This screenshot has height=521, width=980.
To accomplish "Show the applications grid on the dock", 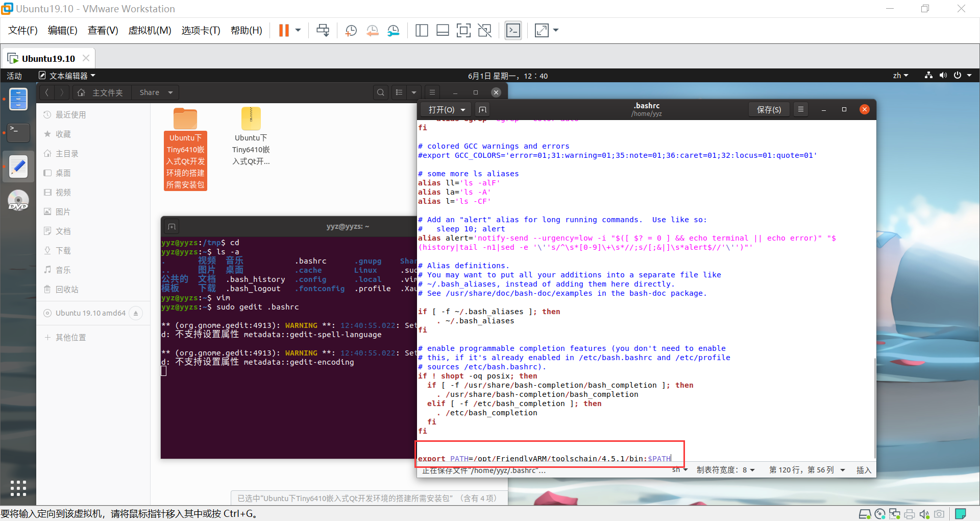I will click(18, 488).
